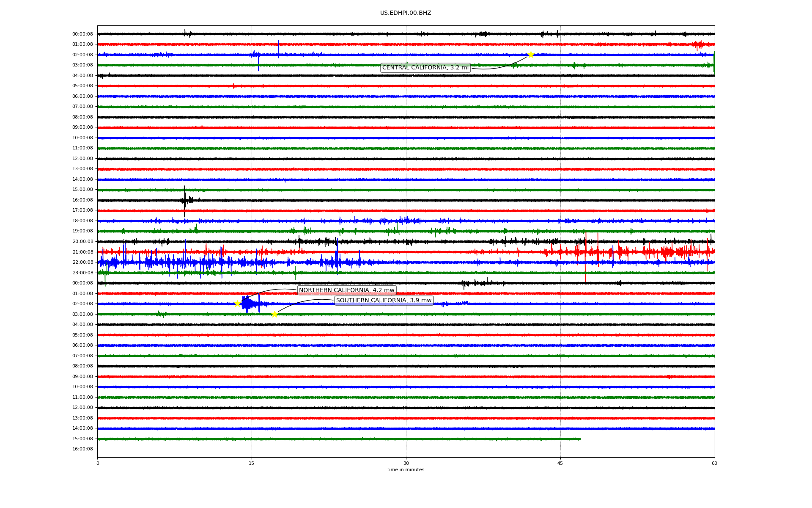Click the 20:00:08 time label

click(x=82, y=242)
